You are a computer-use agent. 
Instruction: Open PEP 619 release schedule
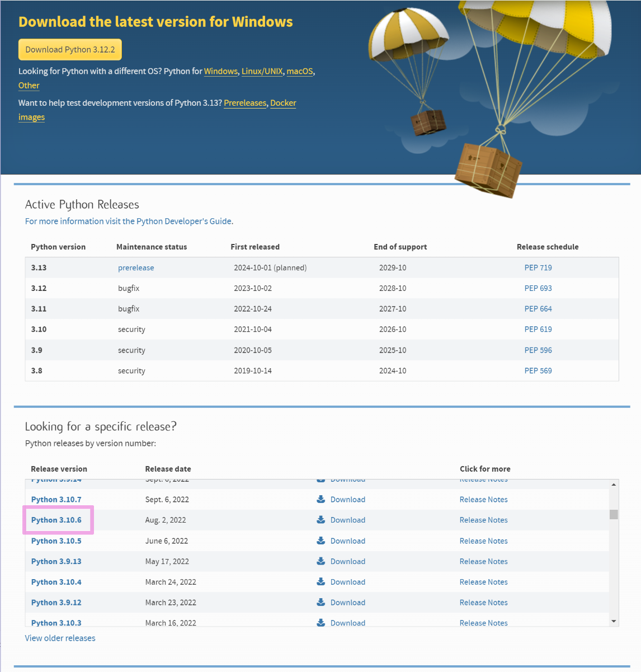click(538, 329)
